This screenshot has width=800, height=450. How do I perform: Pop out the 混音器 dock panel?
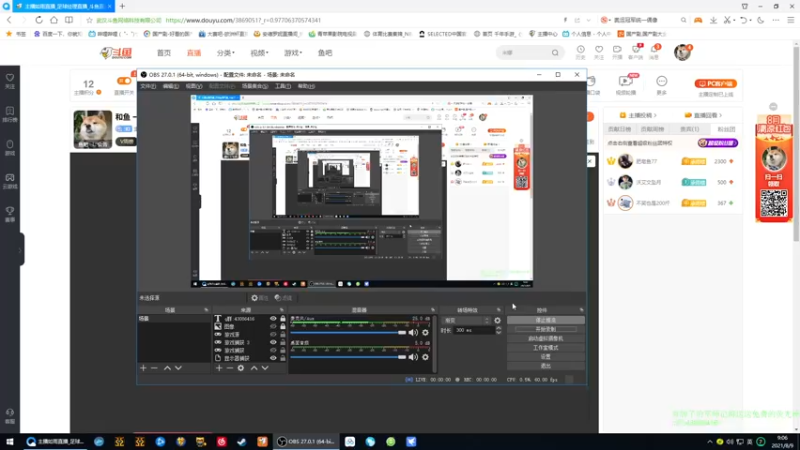(x=433, y=310)
